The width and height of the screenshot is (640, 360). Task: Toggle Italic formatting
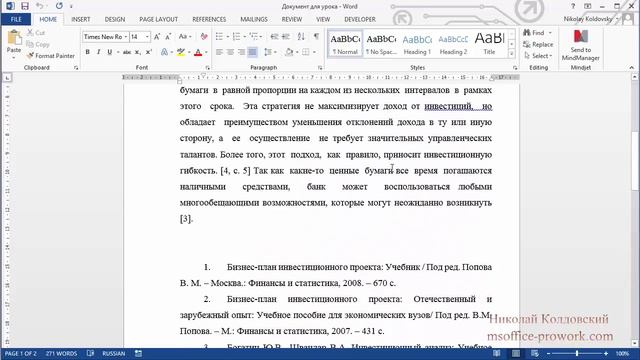98,52
